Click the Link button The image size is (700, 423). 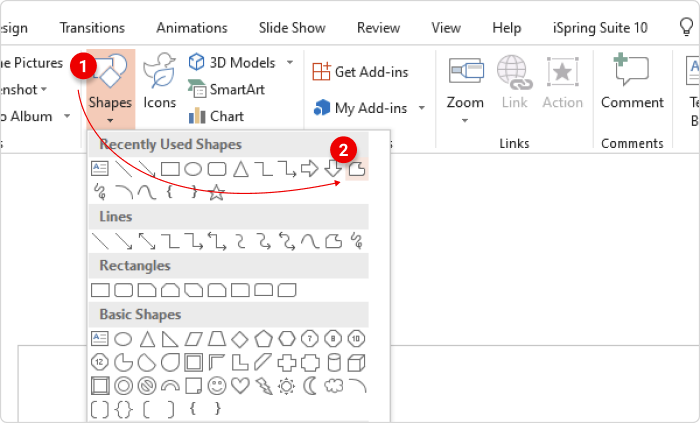[x=514, y=83]
